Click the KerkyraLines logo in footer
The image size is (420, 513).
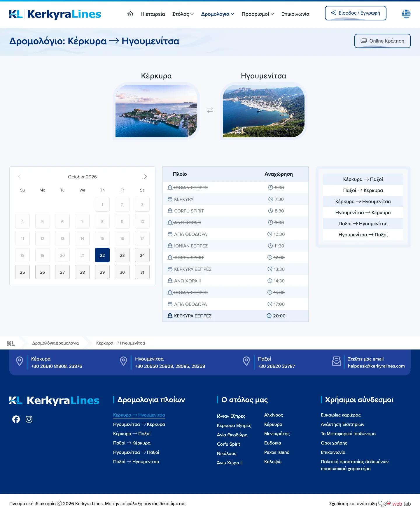(x=54, y=400)
